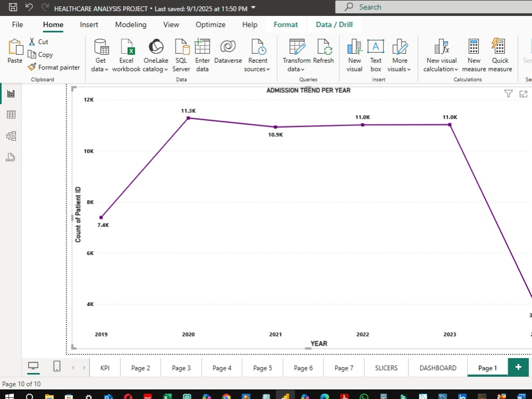Viewport: 532px width, 399px height.
Task: Switch to Report view in sidebar
Action: click(11, 93)
